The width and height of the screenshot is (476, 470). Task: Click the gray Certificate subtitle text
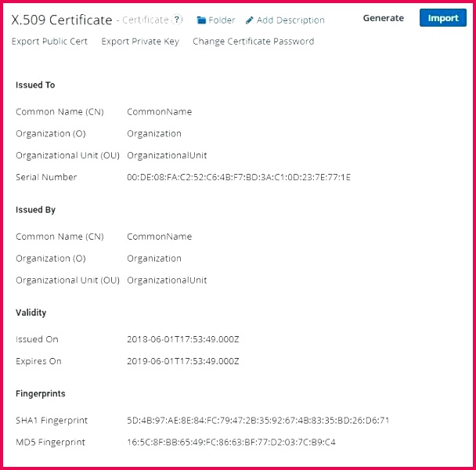(x=146, y=20)
